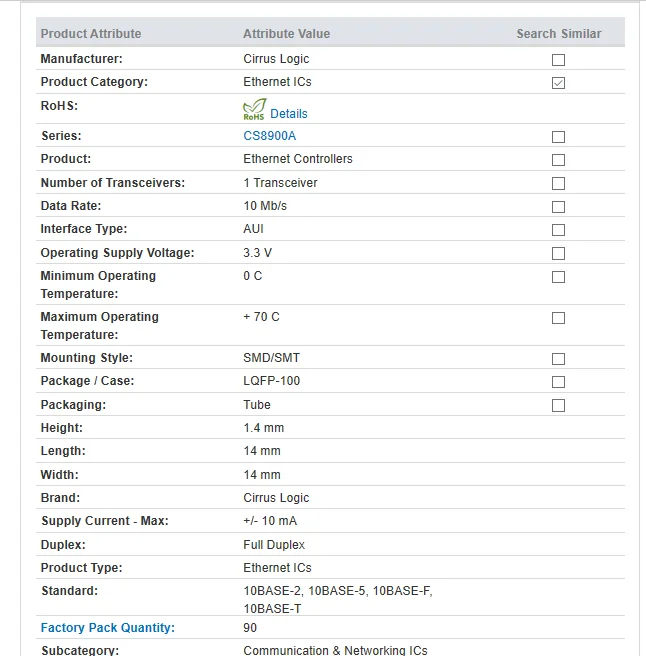
Task: Click the 10BASE-2, 10BASE-5 standard value
Action: (338, 600)
